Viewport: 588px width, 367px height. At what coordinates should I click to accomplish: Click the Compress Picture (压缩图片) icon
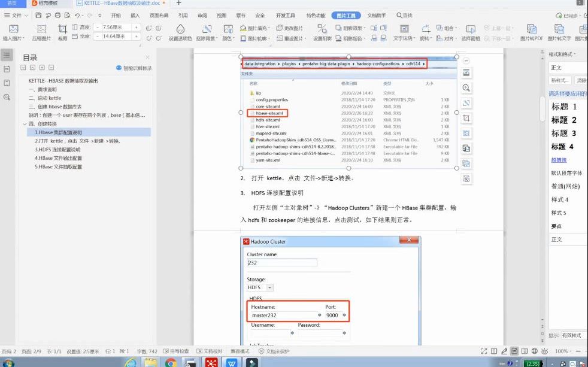coord(41,29)
